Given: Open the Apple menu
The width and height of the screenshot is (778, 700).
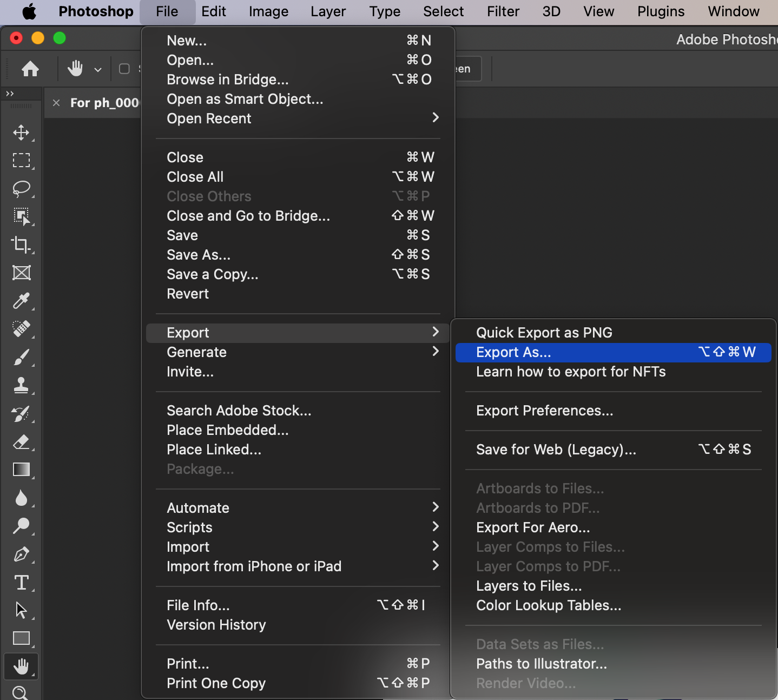Looking at the screenshot, I should click(29, 11).
